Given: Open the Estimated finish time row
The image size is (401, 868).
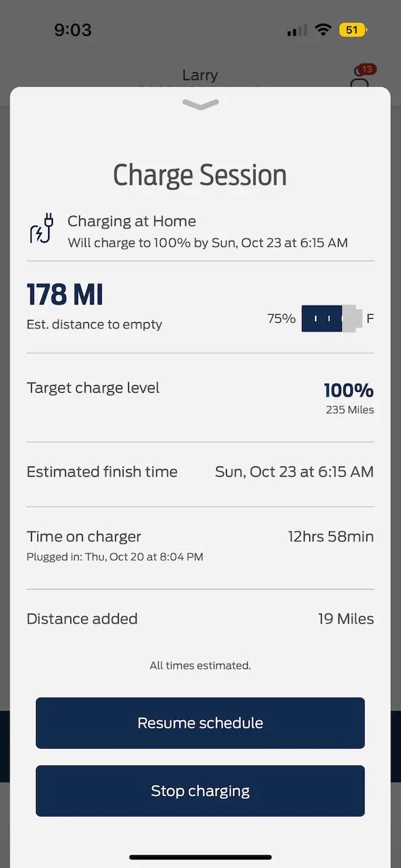Looking at the screenshot, I should pyautogui.click(x=200, y=474).
